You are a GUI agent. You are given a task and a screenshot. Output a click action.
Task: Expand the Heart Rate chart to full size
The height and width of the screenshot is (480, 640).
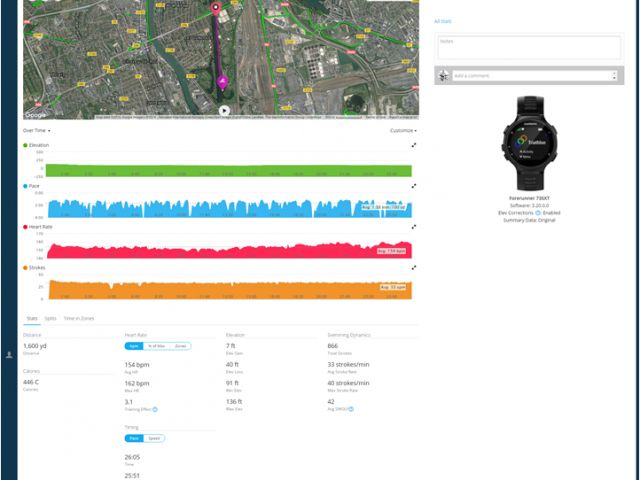pyautogui.click(x=413, y=227)
